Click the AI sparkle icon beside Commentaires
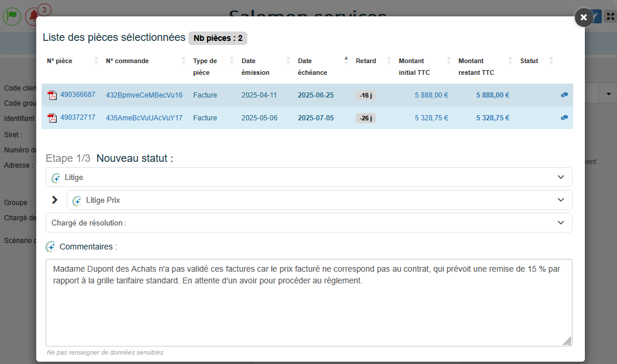The height and width of the screenshot is (364, 617). [51, 247]
